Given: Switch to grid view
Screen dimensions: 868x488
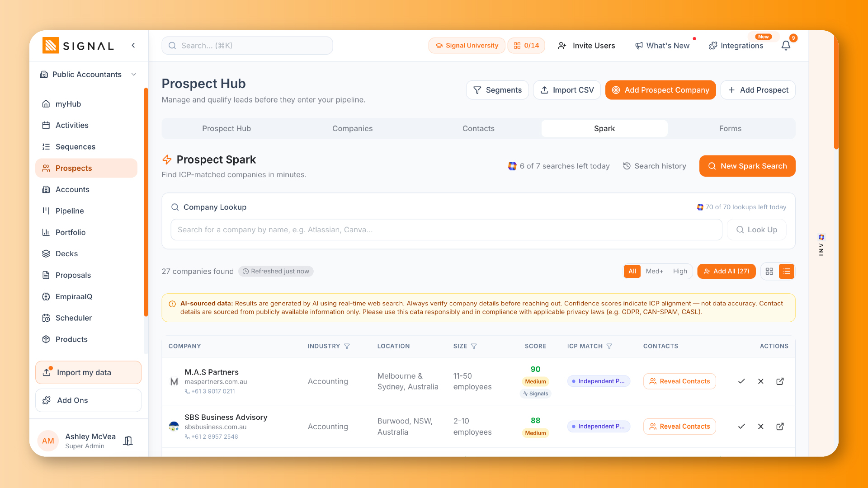Looking at the screenshot, I should (x=769, y=271).
